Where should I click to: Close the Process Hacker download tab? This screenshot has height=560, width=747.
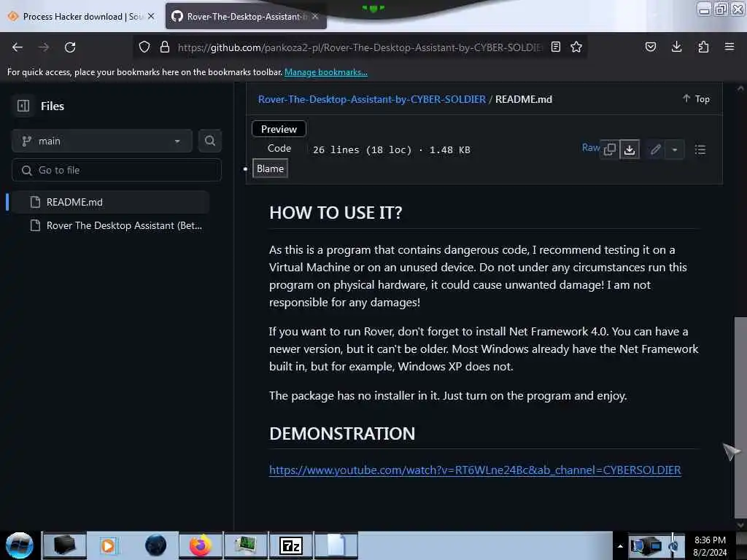pyautogui.click(x=151, y=16)
